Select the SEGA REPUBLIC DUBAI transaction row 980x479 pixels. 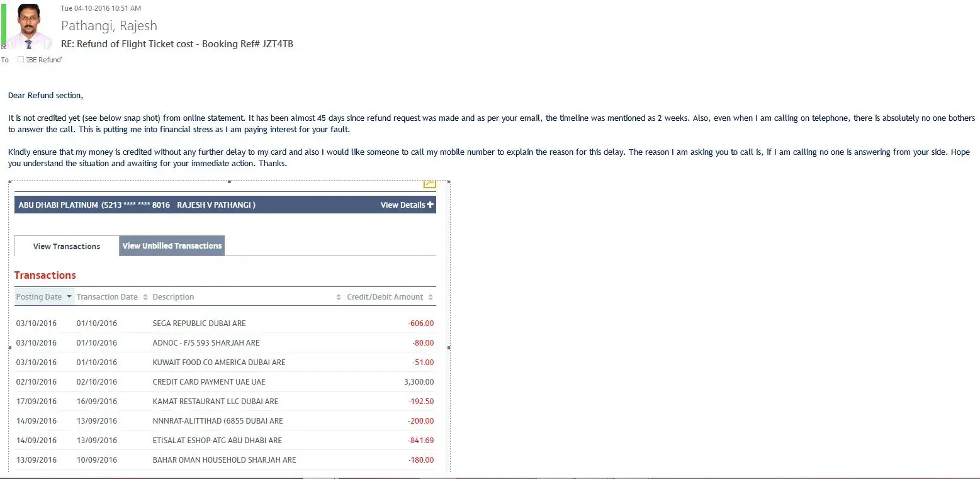(x=199, y=324)
